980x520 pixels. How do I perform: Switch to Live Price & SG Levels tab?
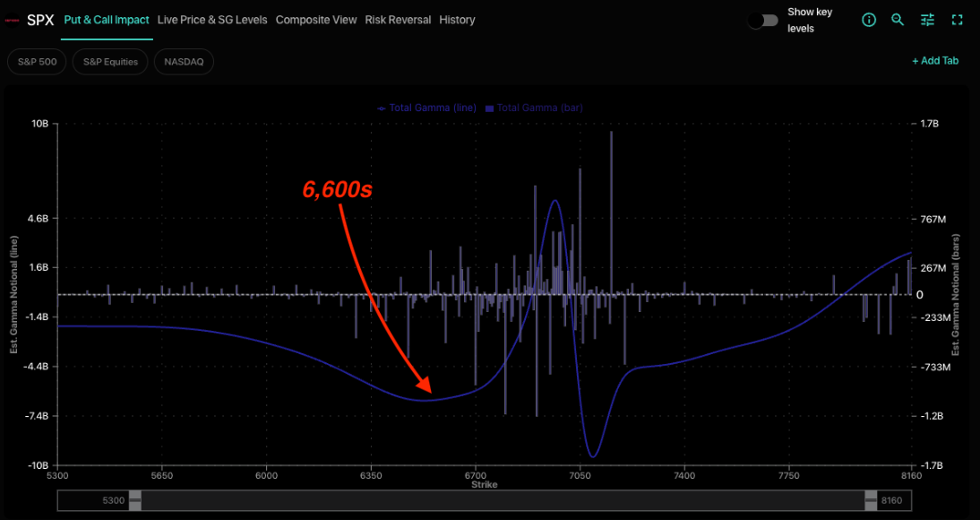point(212,20)
